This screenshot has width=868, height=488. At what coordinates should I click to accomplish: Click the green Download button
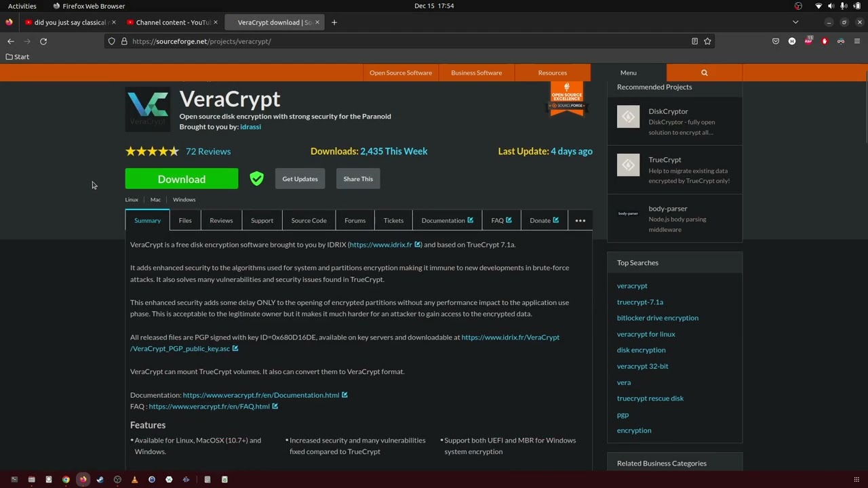click(182, 179)
